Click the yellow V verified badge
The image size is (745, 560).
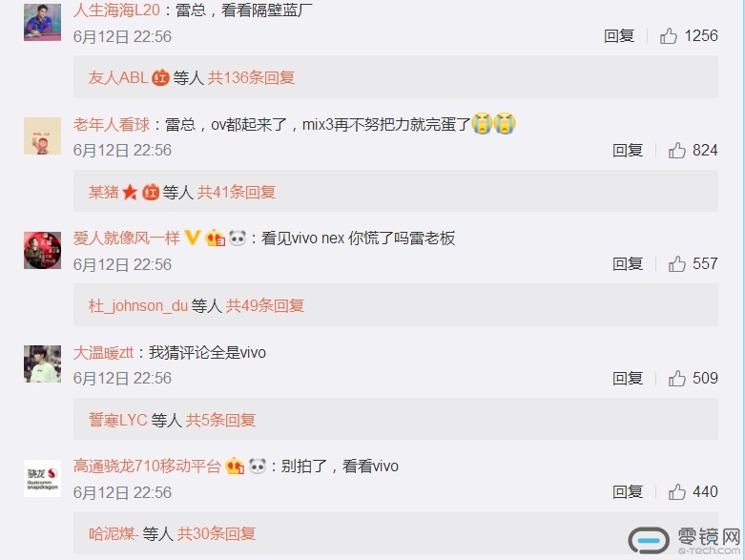pyautogui.click(x=192, y=237)
